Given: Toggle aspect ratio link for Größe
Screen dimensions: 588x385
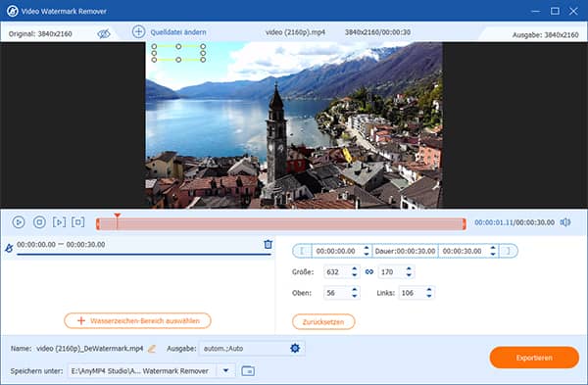Looking at the screenshot, I should 369,271.
